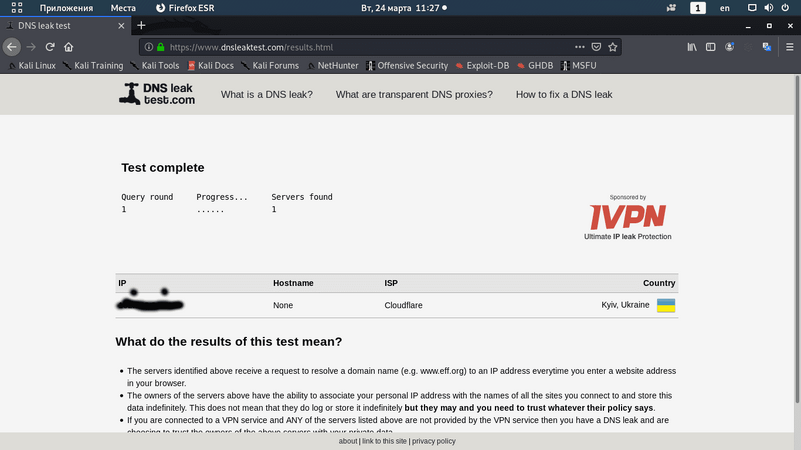Open 'What is a DNS leak?' link
Image resolution: width=801 pixels, height=450 pixels.
tap(267, 94)
